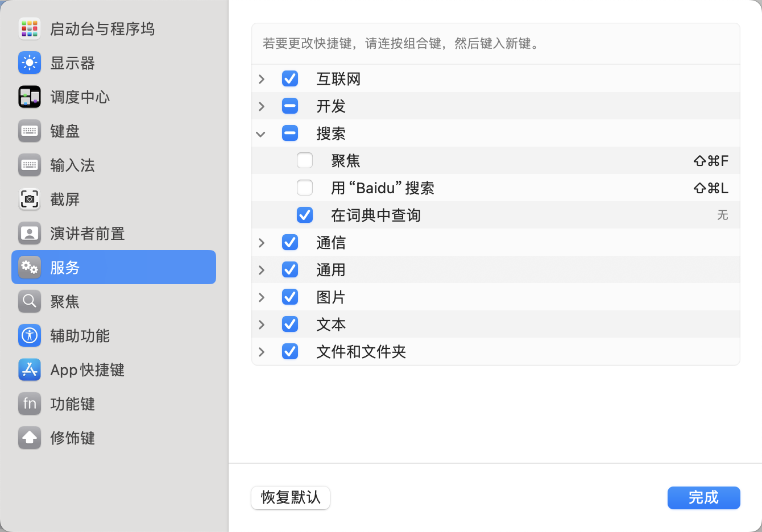Enable the 用 "Baidu" 搜索 checkbox
Image resolution: width=762 pixels, height=532 pixels.
(305, 188)
